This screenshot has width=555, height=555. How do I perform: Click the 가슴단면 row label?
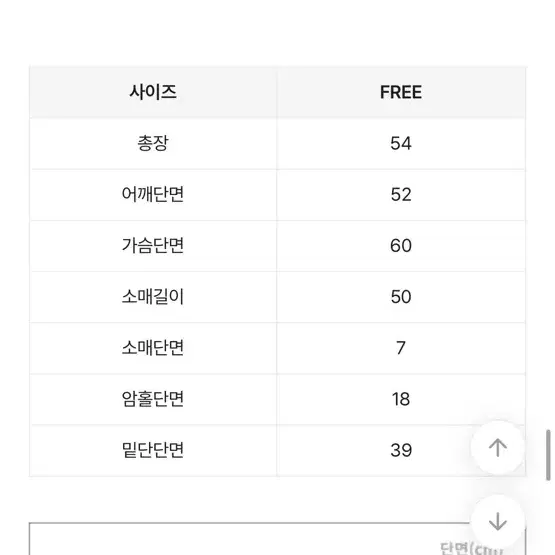click(153, 246)
